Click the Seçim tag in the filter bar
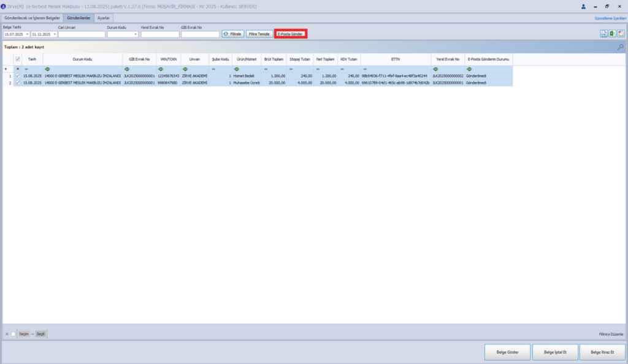628x364 pixels. coord(24,334)
